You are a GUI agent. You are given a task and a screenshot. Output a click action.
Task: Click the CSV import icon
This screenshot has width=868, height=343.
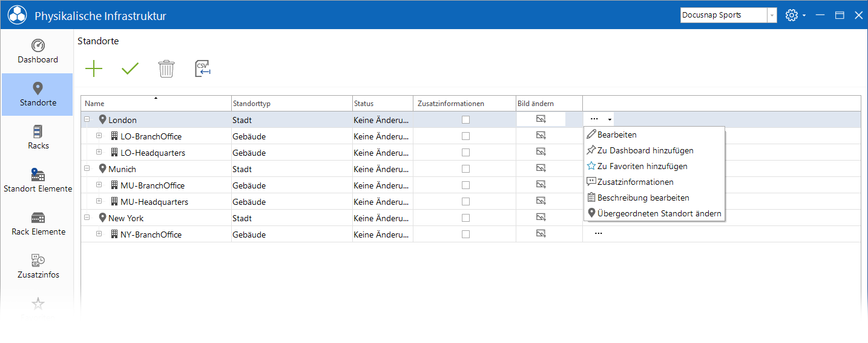coord(203,68)
